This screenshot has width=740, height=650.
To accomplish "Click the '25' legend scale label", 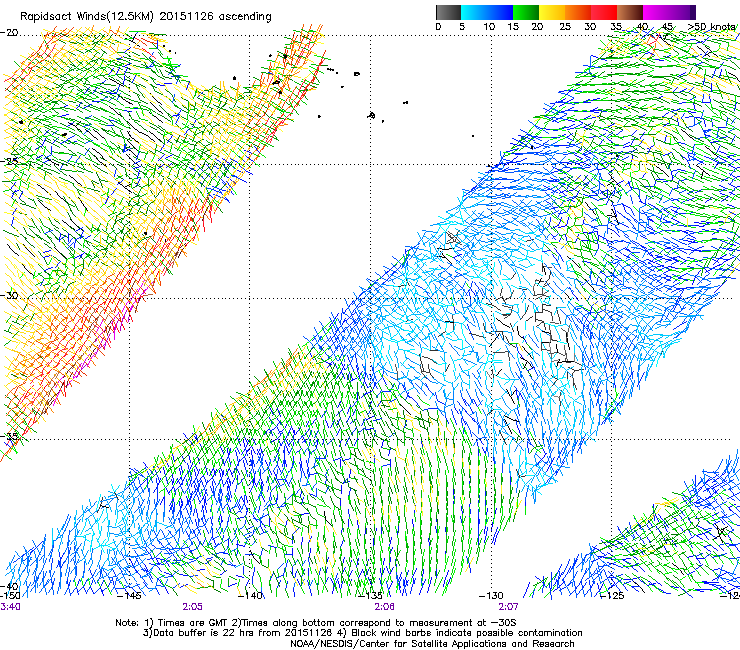I will tap(564, 26).
